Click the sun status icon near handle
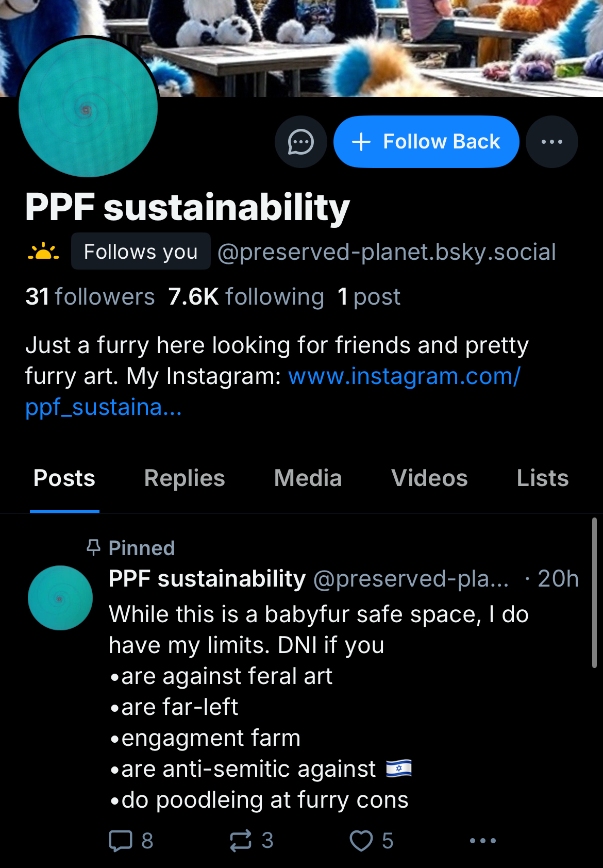Viewport: 603px width, 868px height. pos(43,252)
